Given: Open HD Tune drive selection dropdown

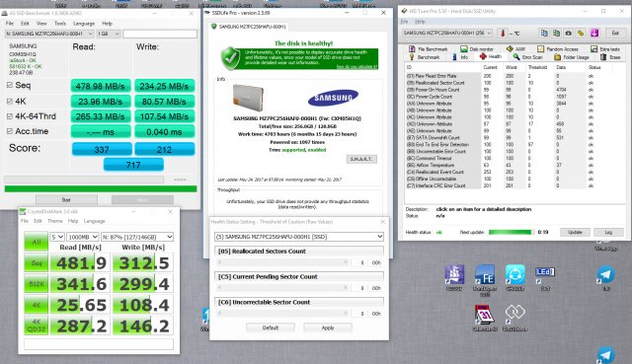Looking at the screenshot, I should (447, 33).
